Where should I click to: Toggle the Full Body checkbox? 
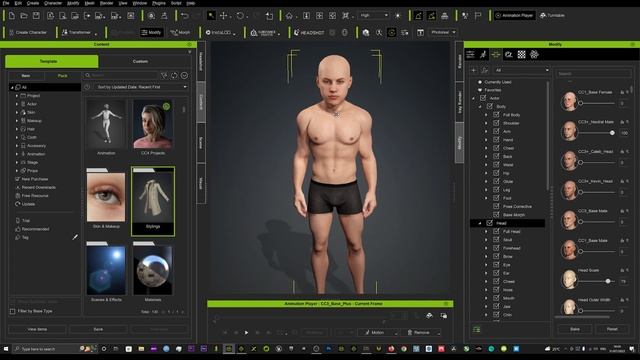[496, 115]
